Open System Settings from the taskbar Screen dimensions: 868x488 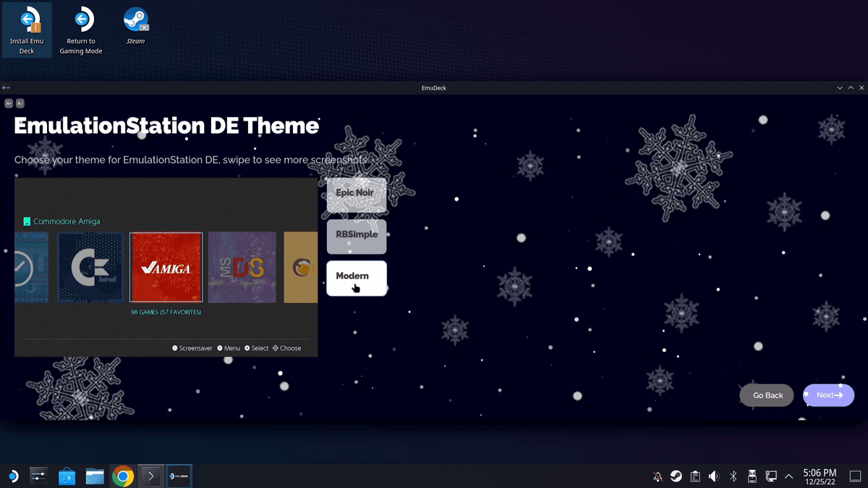[x=38, y=476]
